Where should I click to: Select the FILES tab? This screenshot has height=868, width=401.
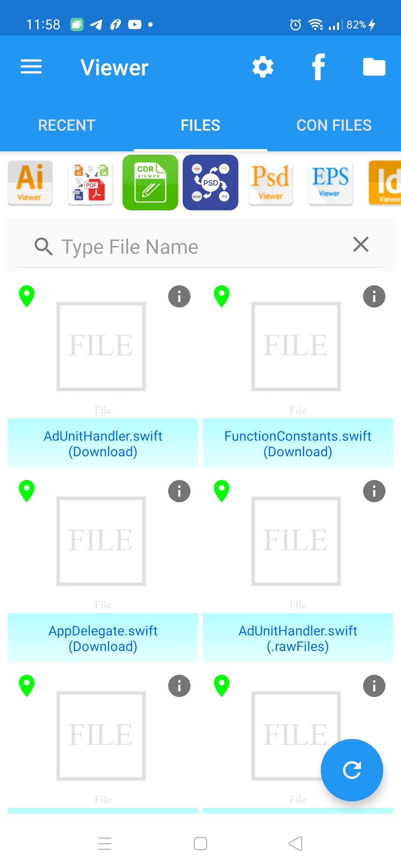pyautogui.click(x=200, y=125)
